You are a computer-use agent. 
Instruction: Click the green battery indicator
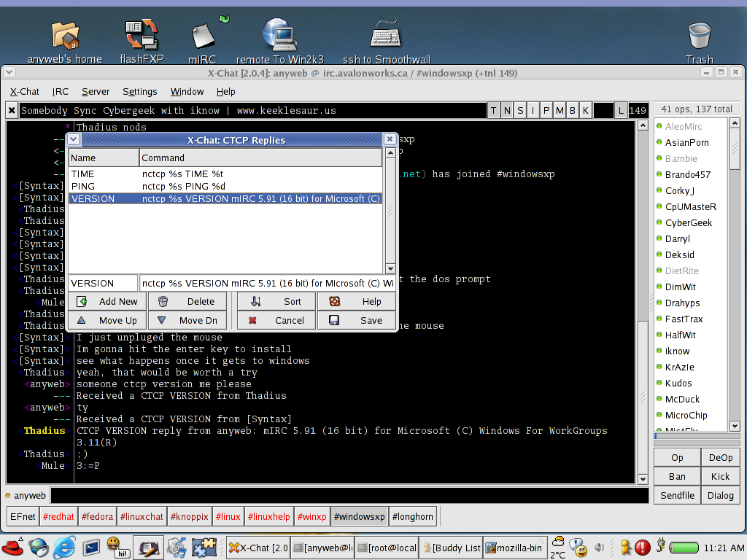684,548
